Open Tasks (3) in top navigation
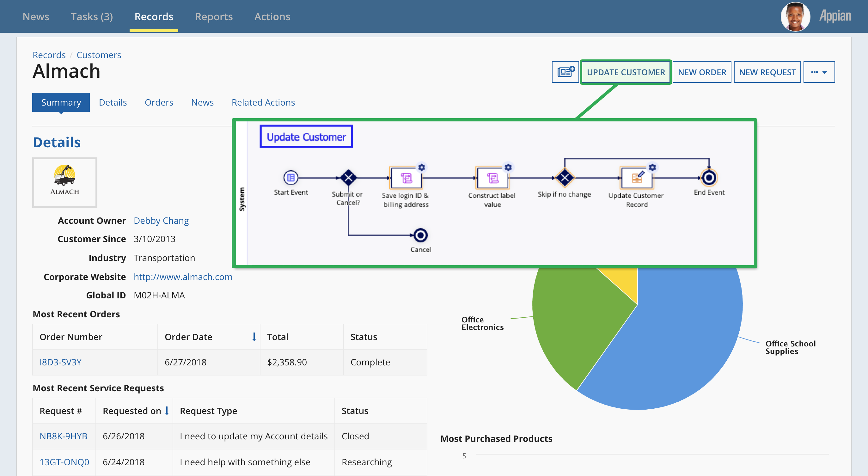Viewport: 868px width, 476px height. point(92,16)
